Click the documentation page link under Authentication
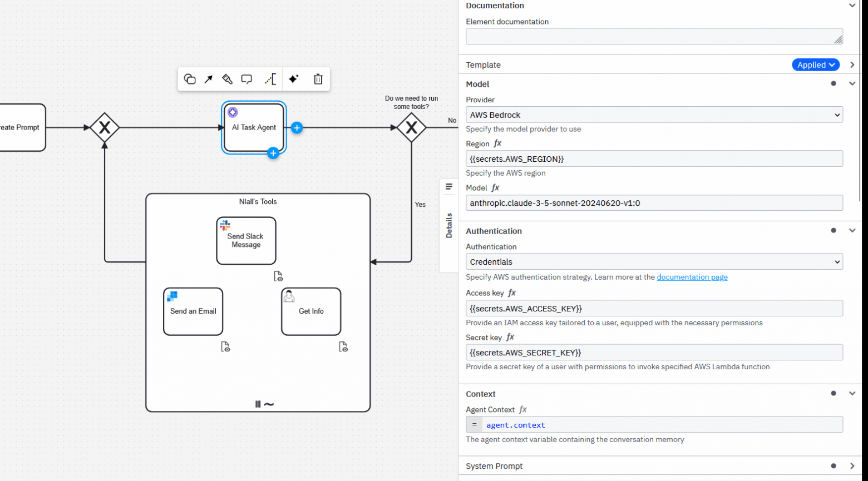The width and height of the screenshot is (868, 481). point(692,277)
